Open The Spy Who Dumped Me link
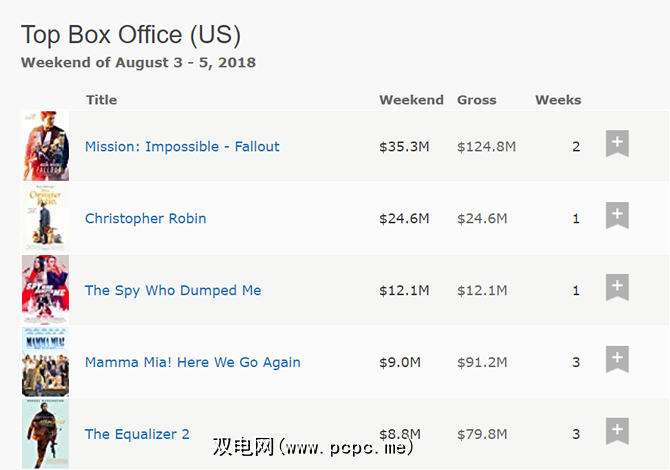 (173, 291)
